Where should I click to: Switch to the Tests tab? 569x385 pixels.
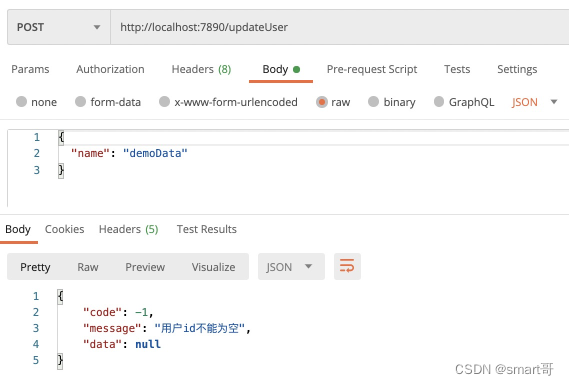[457, 69]
